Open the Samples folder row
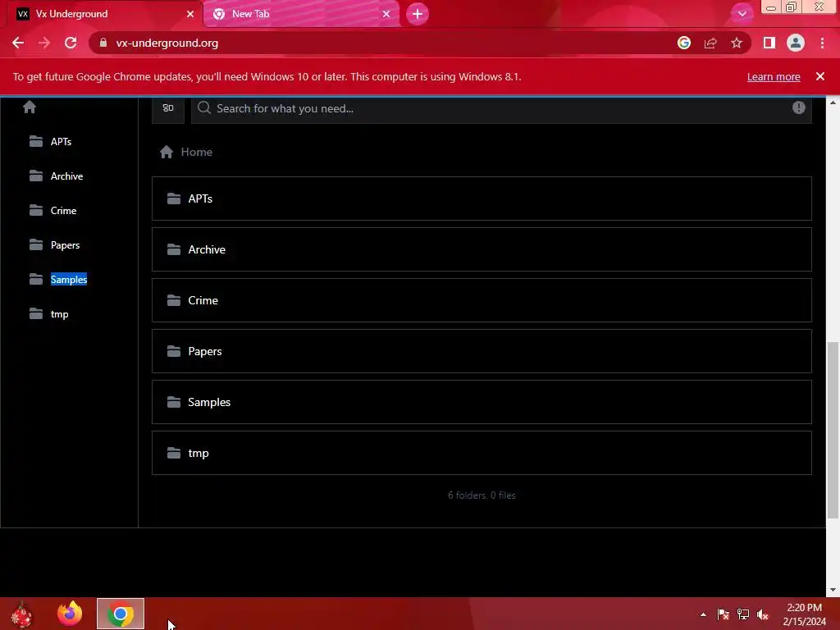The height and width of the screenshot is (630, 840). coord(482,402)
